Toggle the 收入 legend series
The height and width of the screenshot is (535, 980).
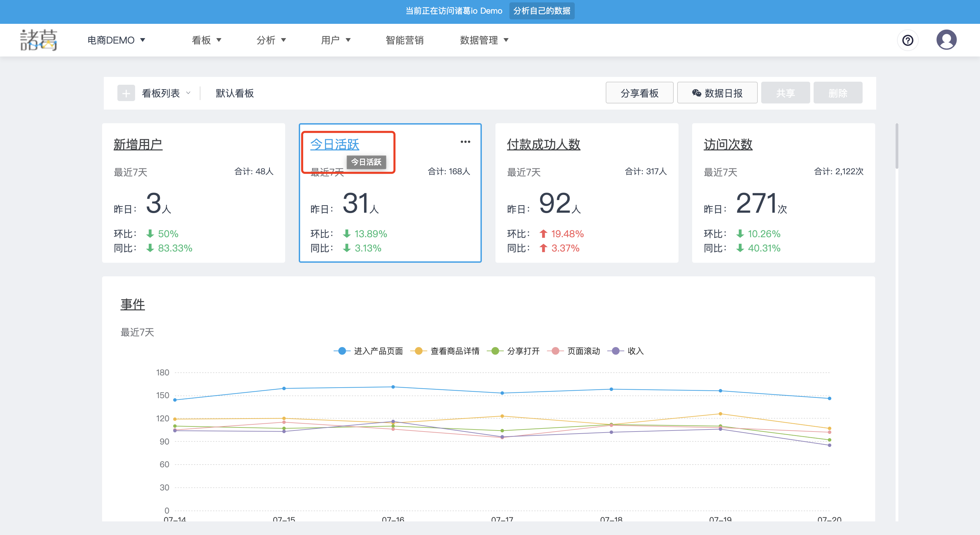tap(625, 351)
